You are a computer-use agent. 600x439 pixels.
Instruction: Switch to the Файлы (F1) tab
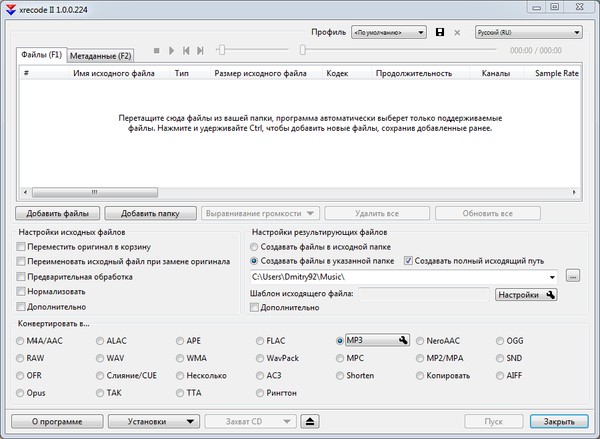tap(42, 54)
